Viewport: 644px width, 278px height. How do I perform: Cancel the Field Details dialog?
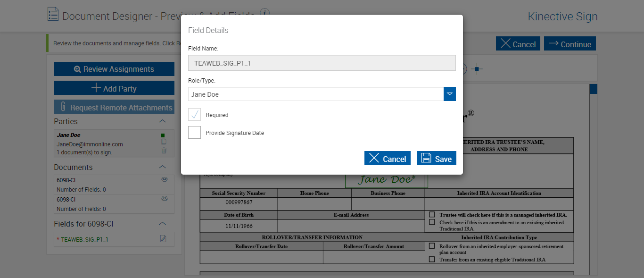388,159
